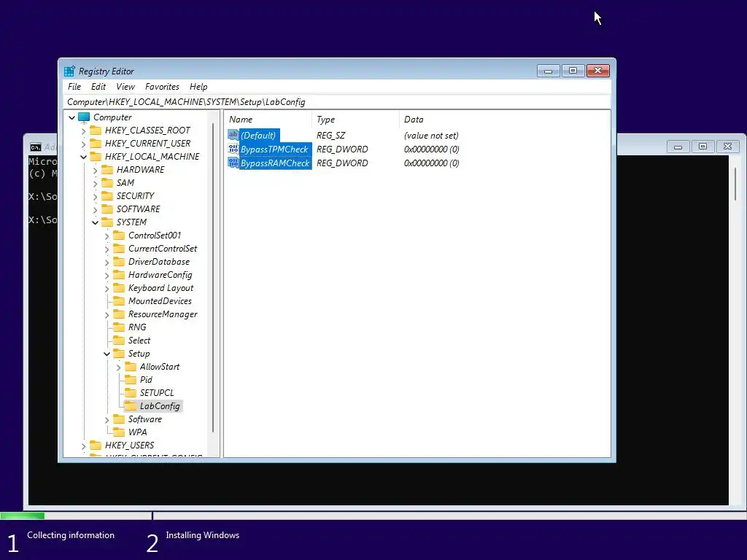
Task: Select the SOFTWARE folder icon under HKEY_LOCAL_MACHINE
Action: tap(107, 209)
